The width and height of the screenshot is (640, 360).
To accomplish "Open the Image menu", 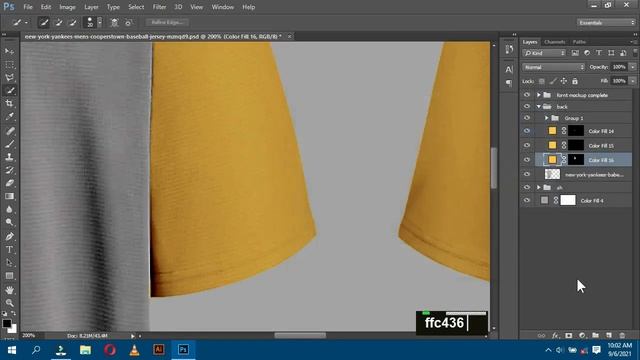I will point(67,7).
